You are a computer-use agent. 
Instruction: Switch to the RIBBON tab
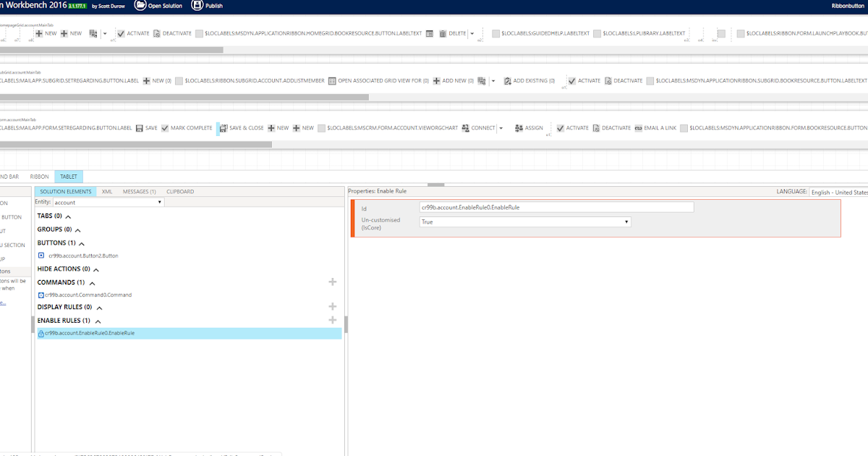[39, 176]
